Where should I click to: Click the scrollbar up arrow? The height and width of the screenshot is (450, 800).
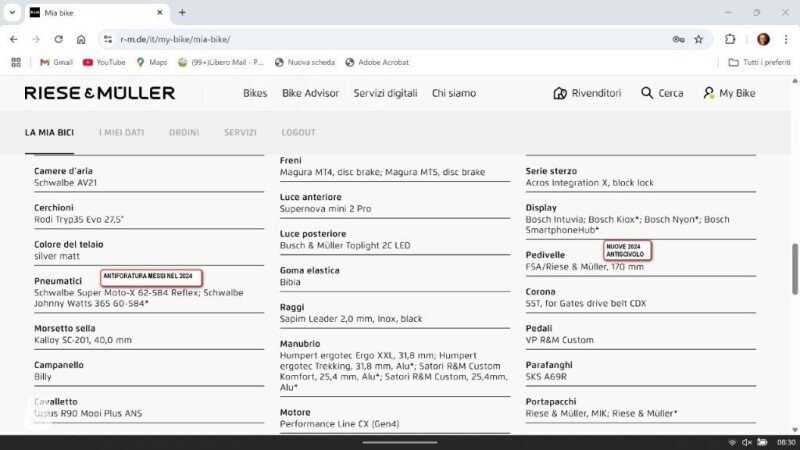coord(795,81)
